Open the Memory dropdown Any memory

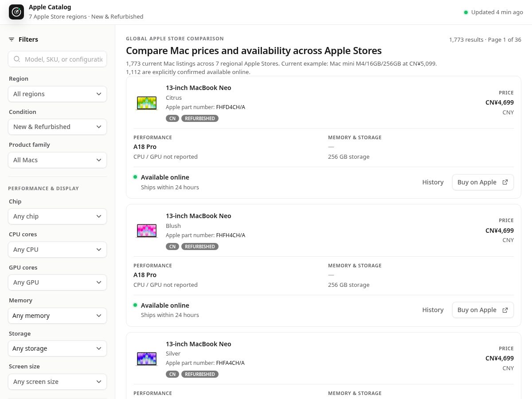[x=57, y=316]
